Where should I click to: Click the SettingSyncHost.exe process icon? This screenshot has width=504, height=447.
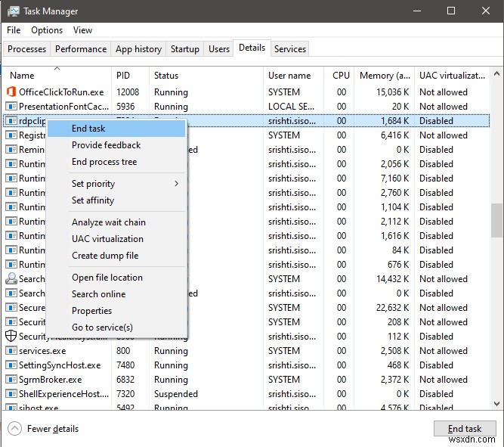[11, 365]
